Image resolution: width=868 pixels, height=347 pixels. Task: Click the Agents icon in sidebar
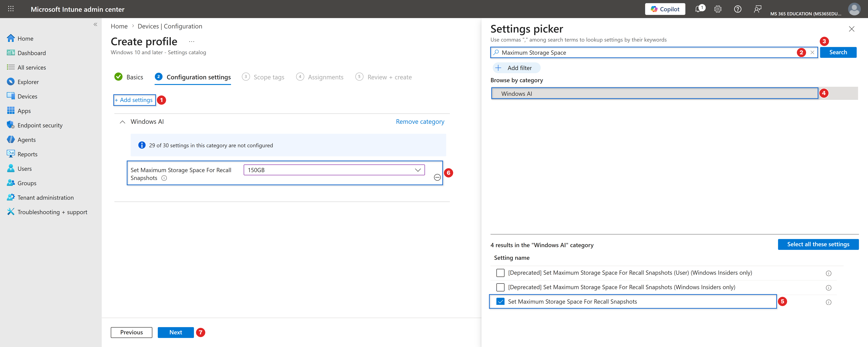click(x=11, y=139)
